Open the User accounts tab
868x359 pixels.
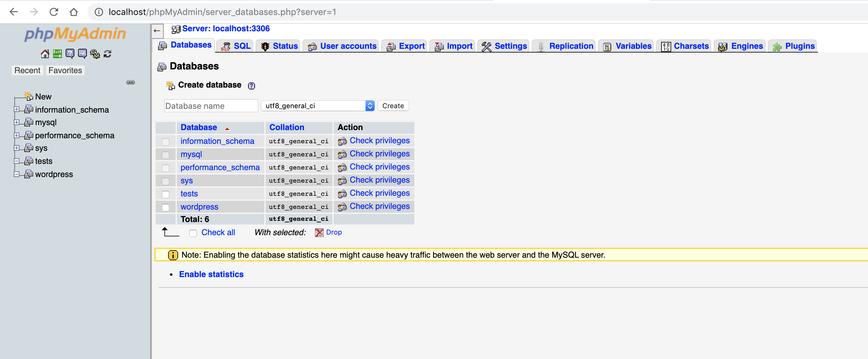coord(341,46)
